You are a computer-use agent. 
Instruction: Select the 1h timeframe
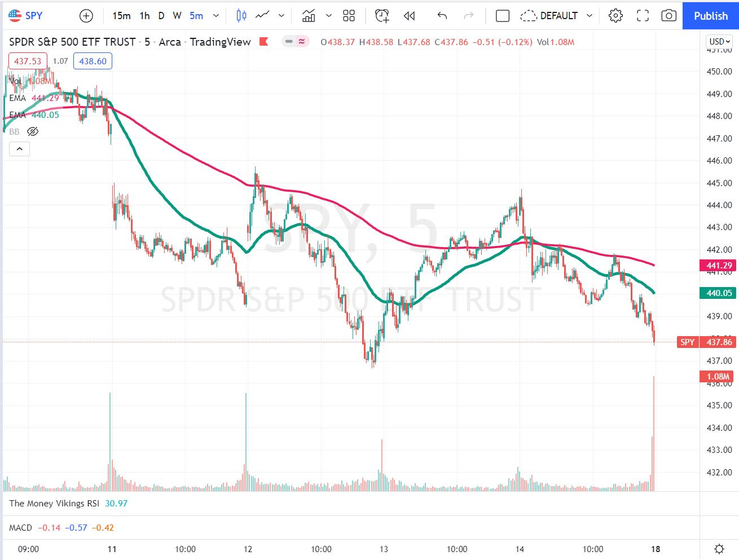(145, 16)
